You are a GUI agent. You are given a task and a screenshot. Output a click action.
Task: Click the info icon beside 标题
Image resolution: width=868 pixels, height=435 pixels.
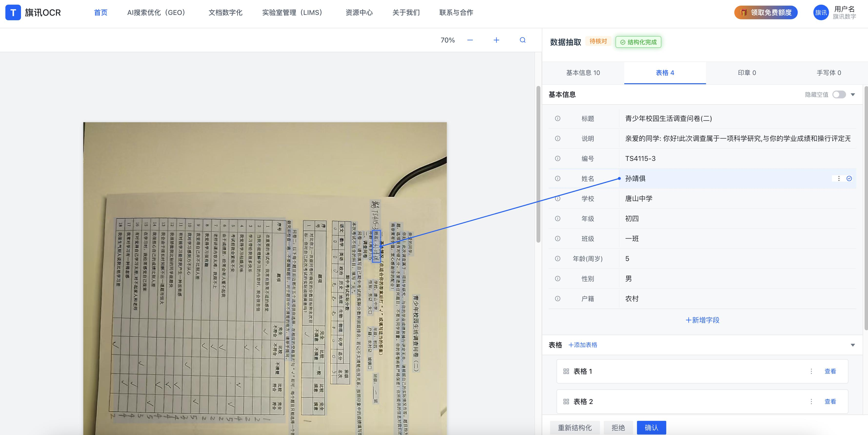coord(558,118)
